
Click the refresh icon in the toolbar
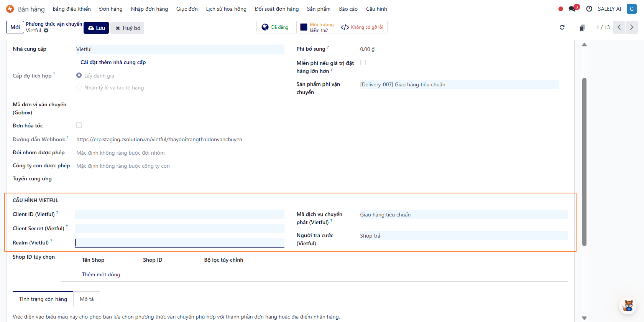point(562,27)
